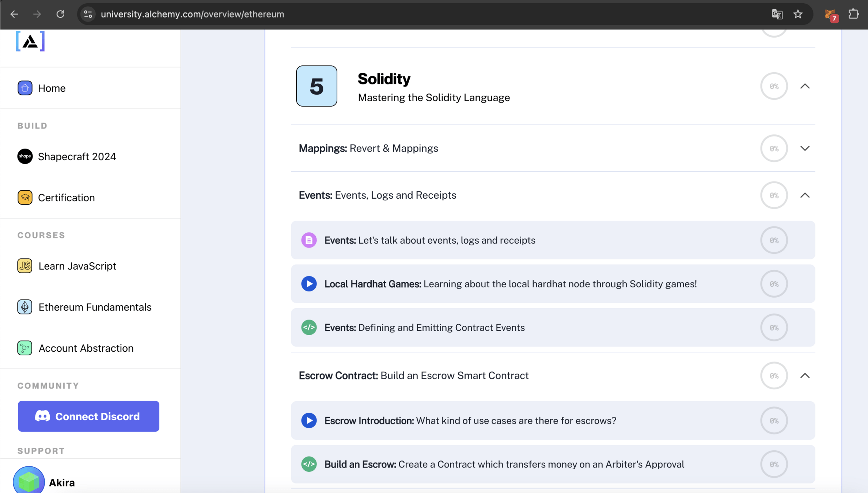Collapse the Escrow Contract section chevron
868x493 pixels.
pyautogui.click(x=805, y=376)
